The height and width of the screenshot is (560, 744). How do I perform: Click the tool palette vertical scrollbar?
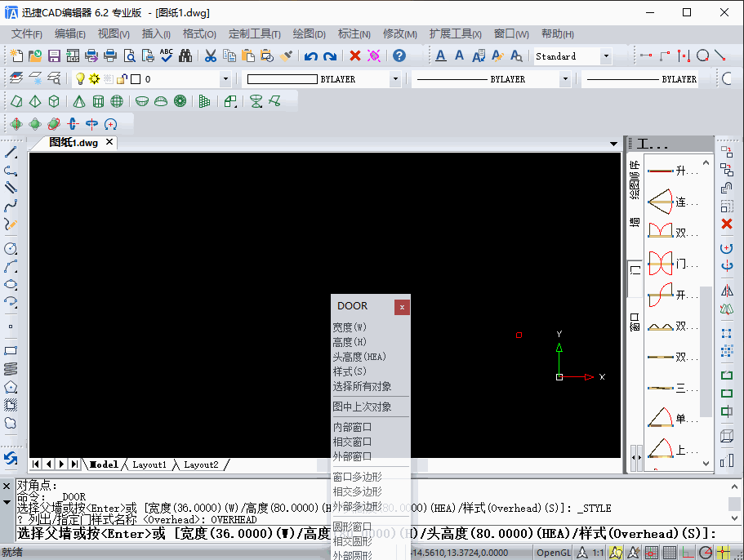706,352
